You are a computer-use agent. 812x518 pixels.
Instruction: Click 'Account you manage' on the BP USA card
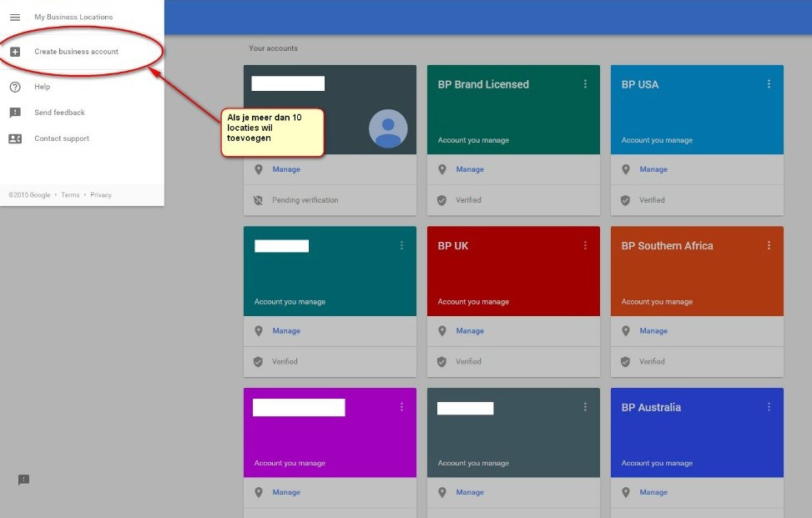coord(657,140)
